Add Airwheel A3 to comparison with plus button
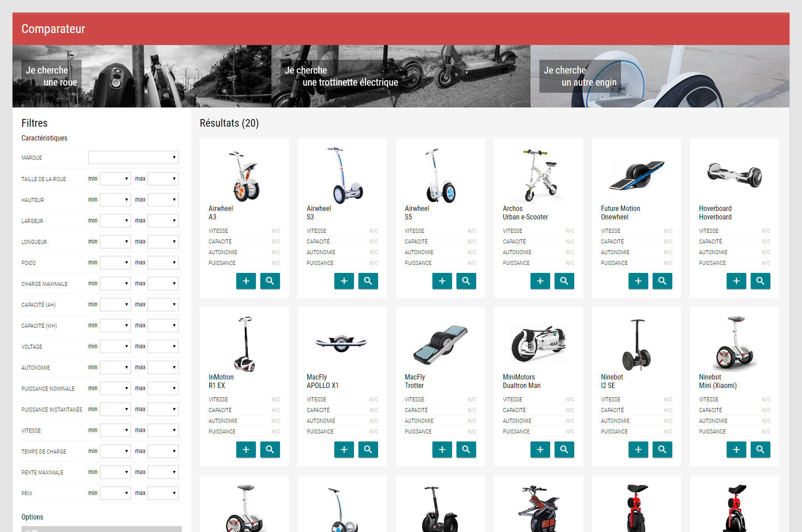 (246, 281)
